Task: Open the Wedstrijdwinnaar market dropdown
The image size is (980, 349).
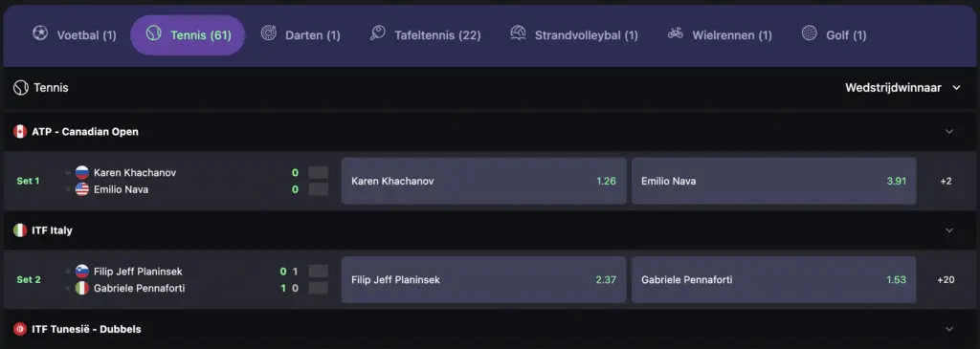Action: [902, 88]
